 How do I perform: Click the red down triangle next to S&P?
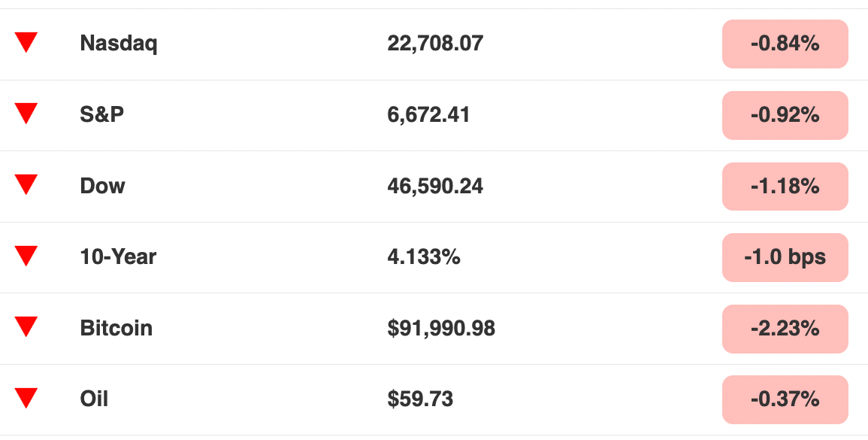tap(26, 114)
